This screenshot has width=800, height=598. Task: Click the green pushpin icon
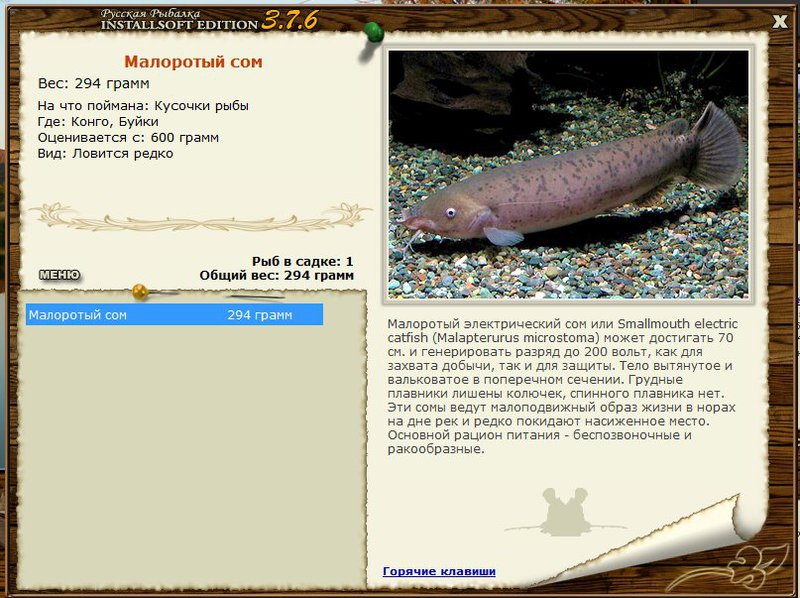pos(374,33)
